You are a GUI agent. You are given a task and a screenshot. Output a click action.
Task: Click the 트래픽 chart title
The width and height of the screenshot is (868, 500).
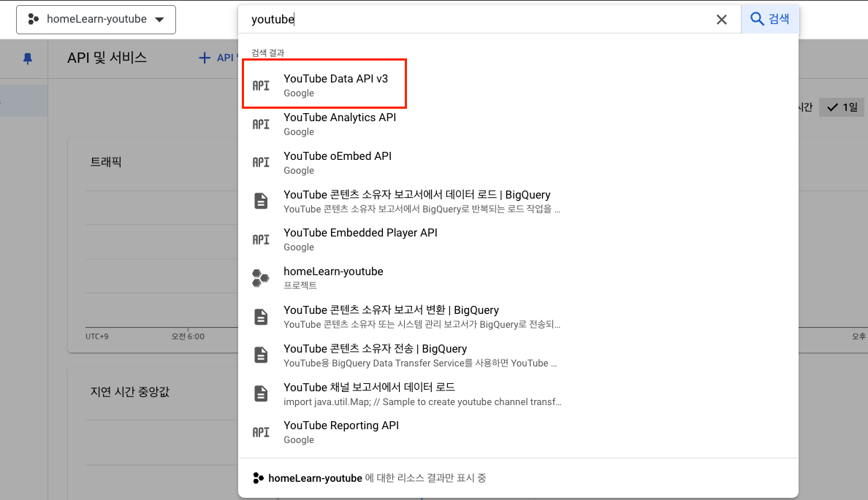tap(106, 162)
